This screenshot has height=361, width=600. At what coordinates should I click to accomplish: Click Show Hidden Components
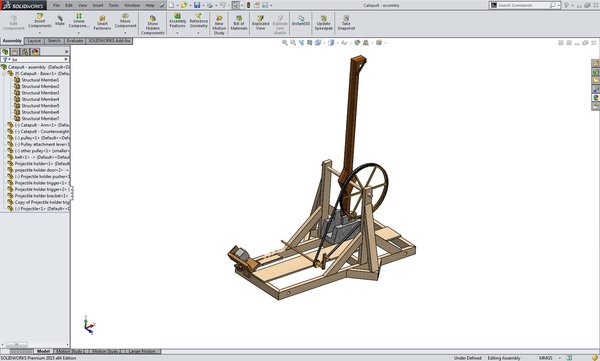pos(153,25)
